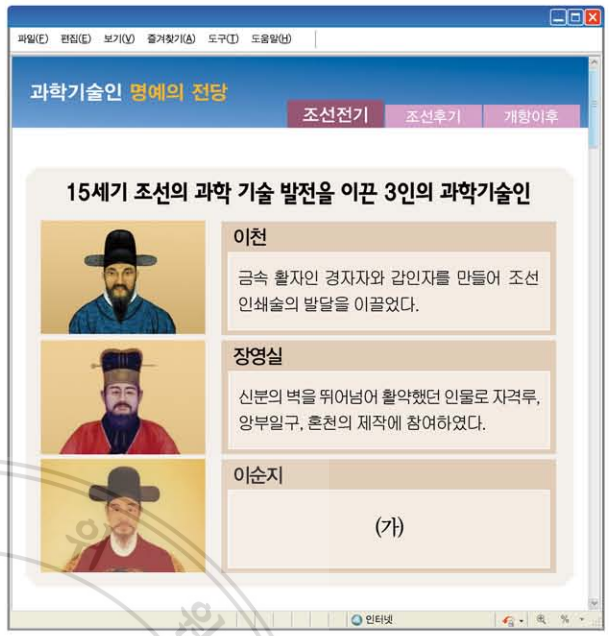This screenshot has width=609, height=636.
Task: Click the zoom magnifier icon
Action: [x=540, y=619]
